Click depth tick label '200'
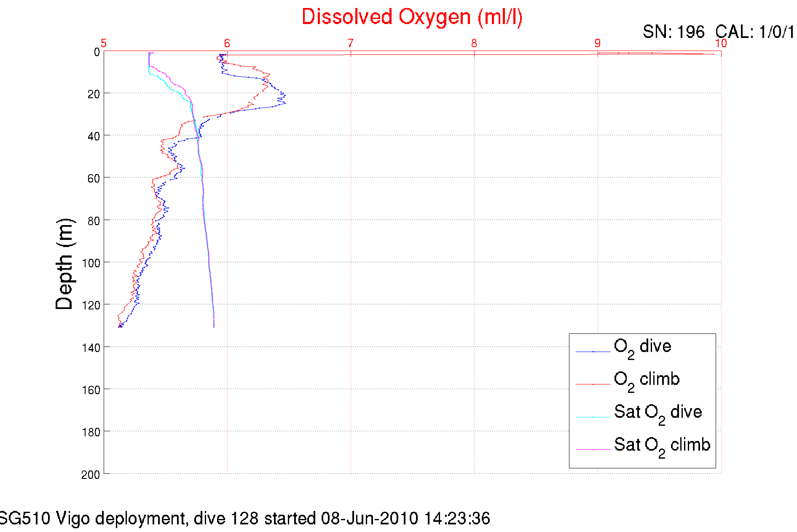Image resolution: width=797 pixels, height=532 pixels. tap(91, 475)
